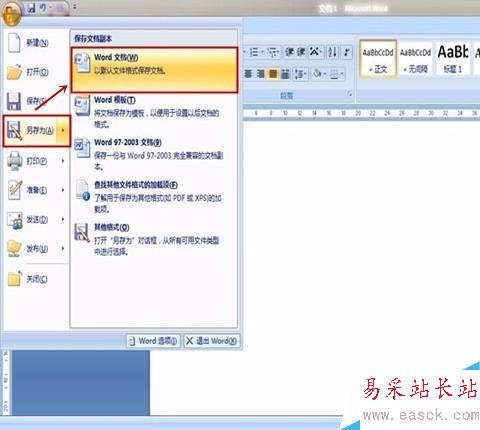Screen dimensions: 480x430
Task: Open Customize Quick Access Toolbar dropdown
Action: (x=75, y=7)
